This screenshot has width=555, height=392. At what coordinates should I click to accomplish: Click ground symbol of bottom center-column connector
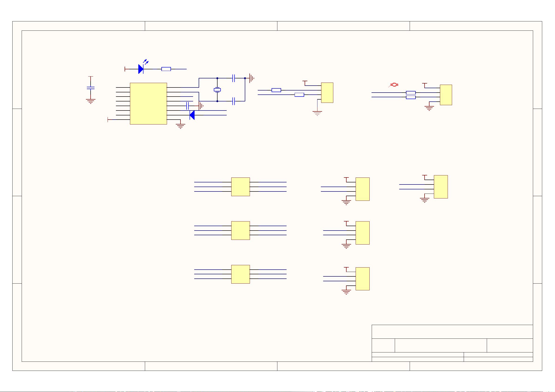pyautogui.click(x=346, y=292)
